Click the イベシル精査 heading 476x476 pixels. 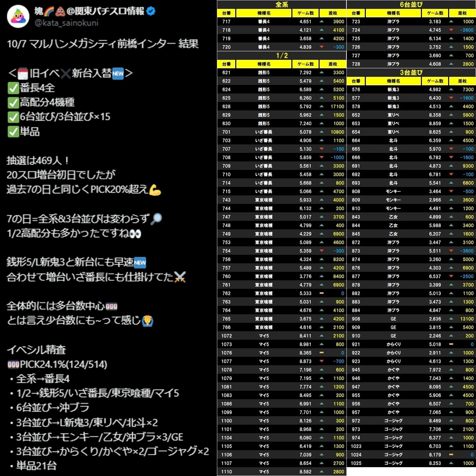coord(36,350)
